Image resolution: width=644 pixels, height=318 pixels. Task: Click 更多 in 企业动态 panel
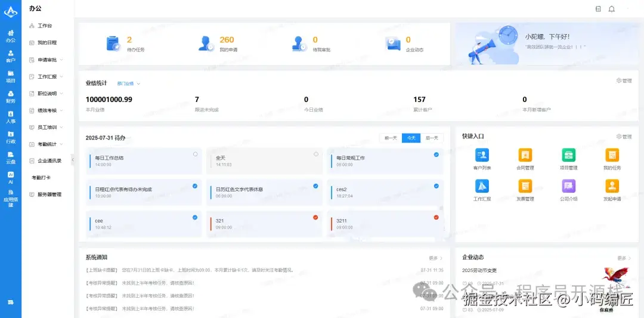(x=624, y=258)
